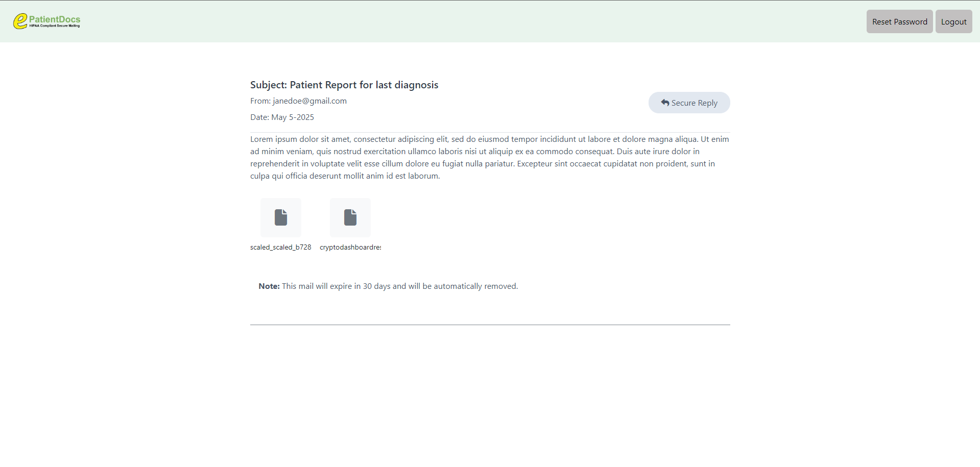Screen dimensions: 980x467
Task: Click the "Subject:" heading label
Action: point(268,85)
